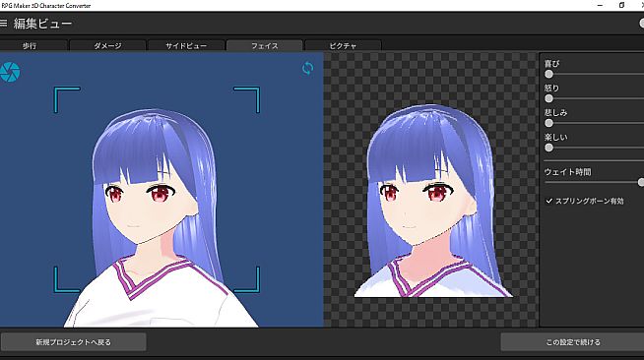Click the 楽しい slider handle

548,148
